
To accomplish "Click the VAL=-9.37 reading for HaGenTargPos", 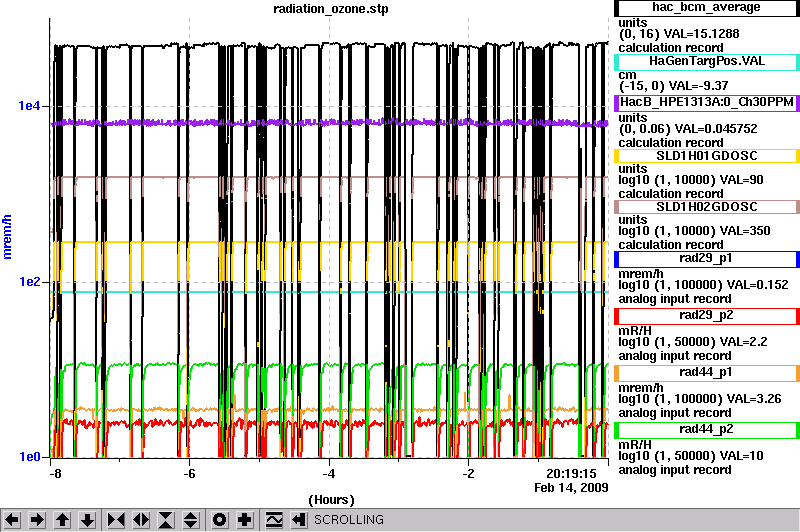I will point(698,86).
